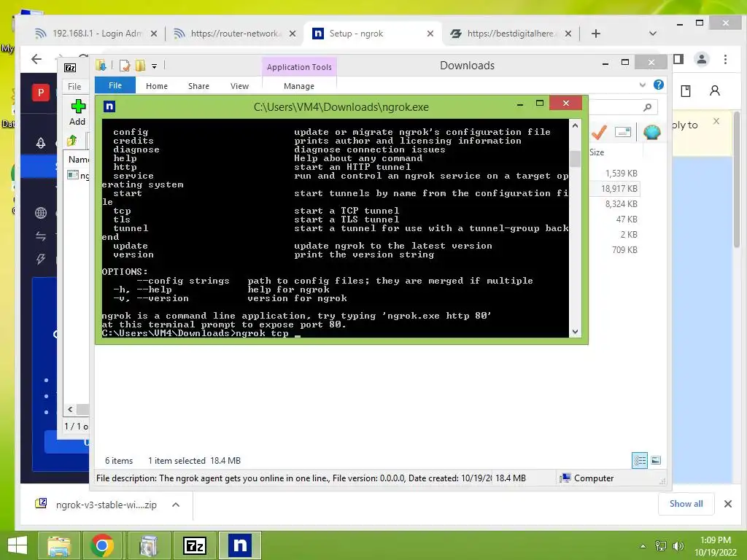Expand the explorer ribbon chevron
Image resolution: width=747 pixels, height=560 pixels.
(x=642, y=85)
